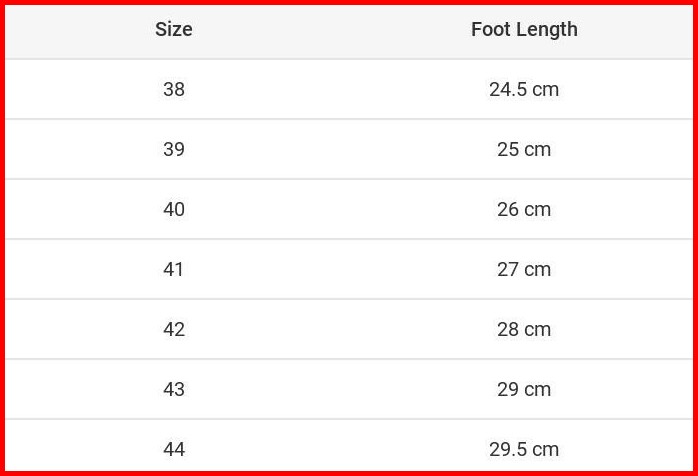Highlight the whole table row for size 41

click(349, 269)
